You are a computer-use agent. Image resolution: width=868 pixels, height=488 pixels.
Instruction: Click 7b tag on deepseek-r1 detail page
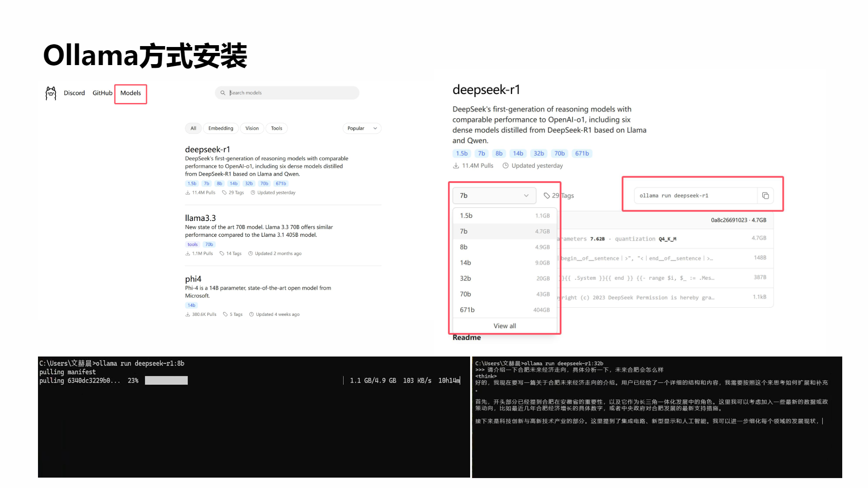[x=481, y=154]
